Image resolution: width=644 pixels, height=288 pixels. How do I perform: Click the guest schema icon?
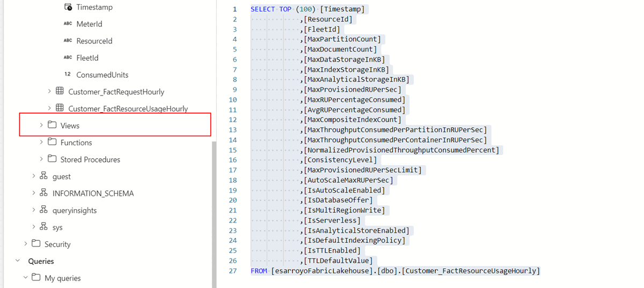pyautogui.click(x=43, y=176)
